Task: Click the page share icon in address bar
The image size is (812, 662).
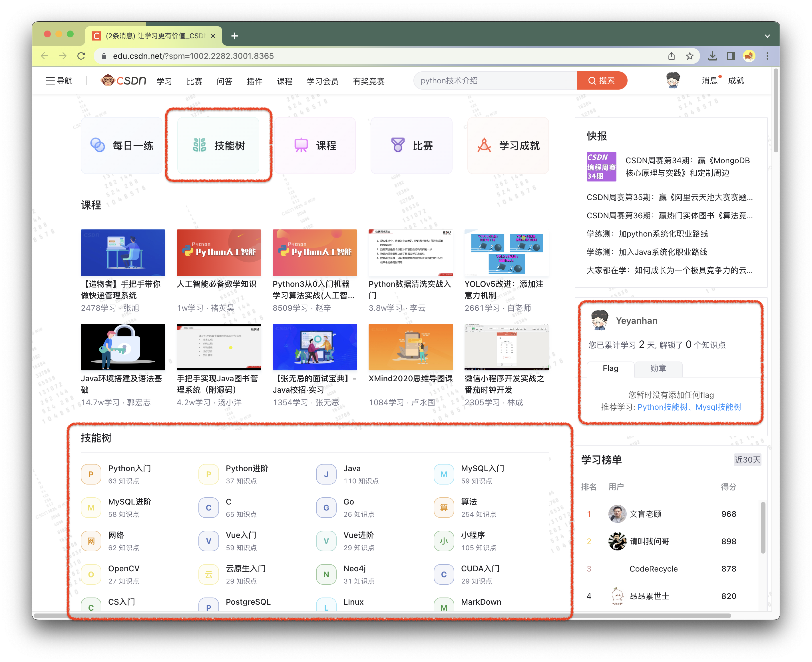Action: pyautogui.click(x=672, y=56)
